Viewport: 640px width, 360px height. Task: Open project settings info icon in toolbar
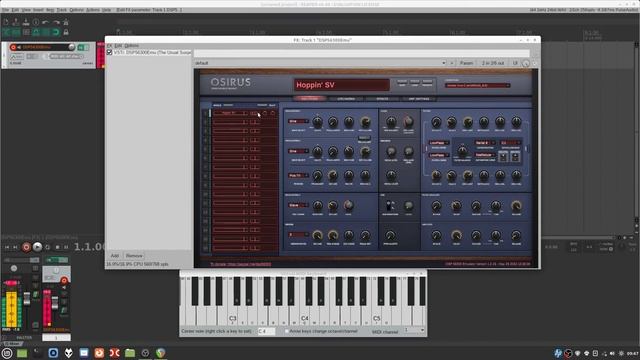pos(36,22)
